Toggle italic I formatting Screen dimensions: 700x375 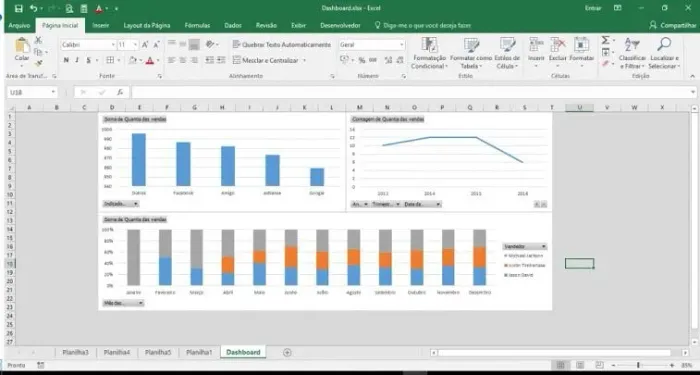[x=77, y=60]
